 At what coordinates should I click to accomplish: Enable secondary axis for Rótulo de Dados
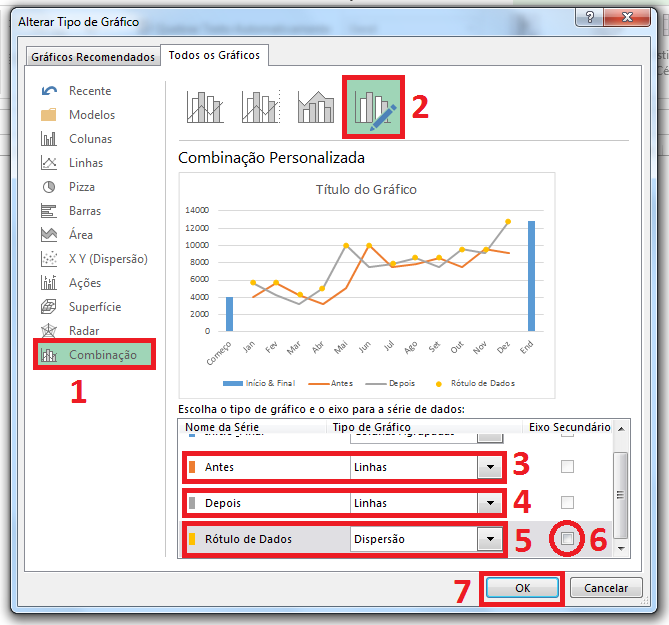point(567,539)
